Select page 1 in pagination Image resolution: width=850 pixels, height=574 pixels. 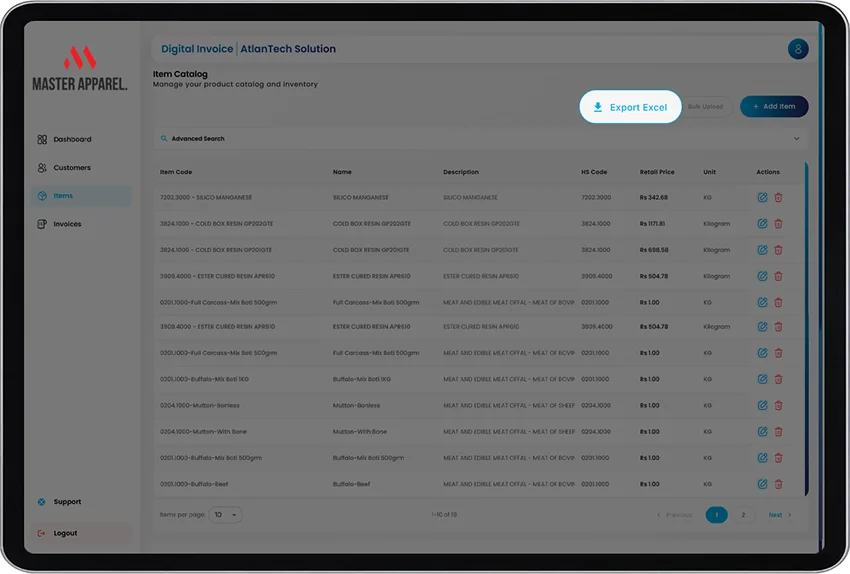(x=716, y=514)
